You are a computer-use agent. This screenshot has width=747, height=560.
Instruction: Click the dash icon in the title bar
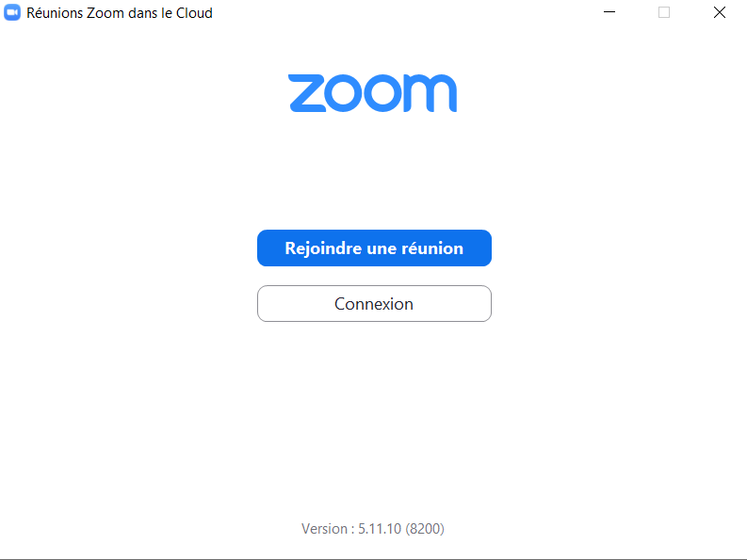point(609,12)
